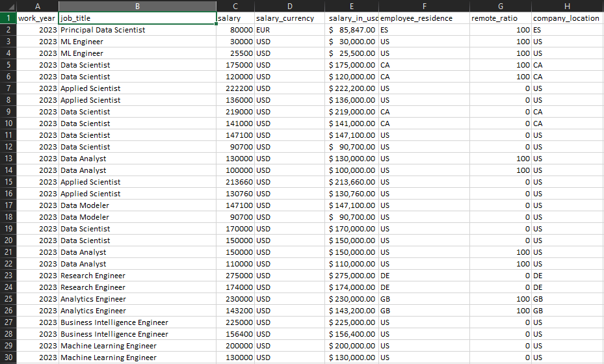Select column B header
604x364 pixels.
pos(137,6)
